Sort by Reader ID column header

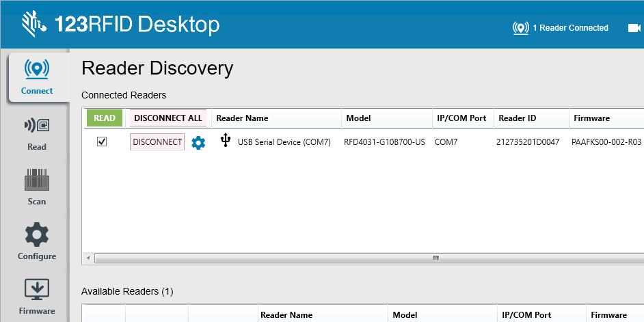(518, 118)
